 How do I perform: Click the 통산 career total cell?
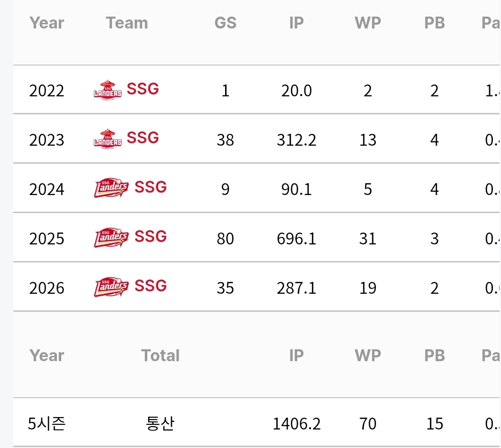coord(160,423)
